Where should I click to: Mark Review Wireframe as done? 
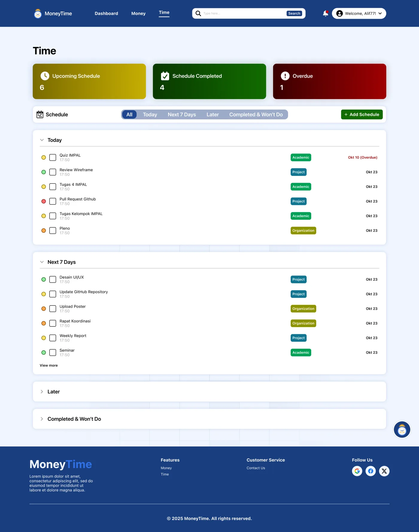click(x=53, y=172)
